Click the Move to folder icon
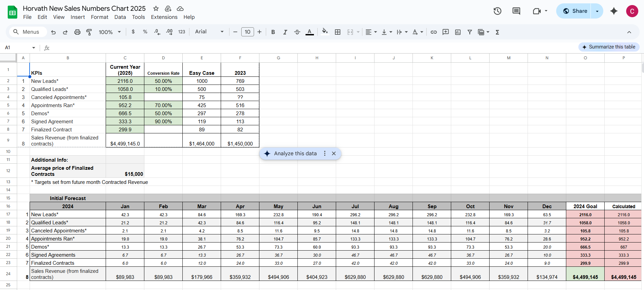644x290 pixels. pos(168,8)
